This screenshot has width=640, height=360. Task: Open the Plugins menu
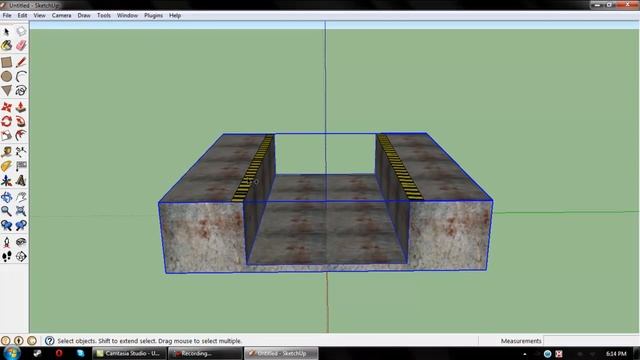(x=153, y=16)
